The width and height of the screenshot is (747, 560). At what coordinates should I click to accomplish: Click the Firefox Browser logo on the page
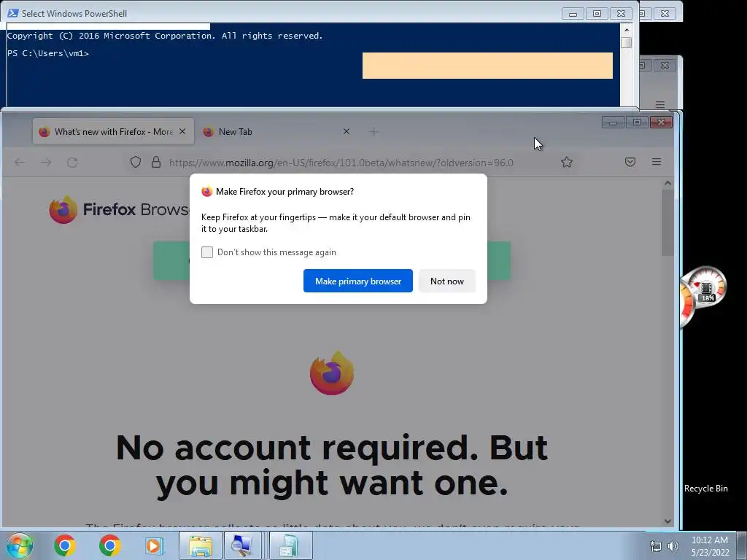tap(119, 209)
